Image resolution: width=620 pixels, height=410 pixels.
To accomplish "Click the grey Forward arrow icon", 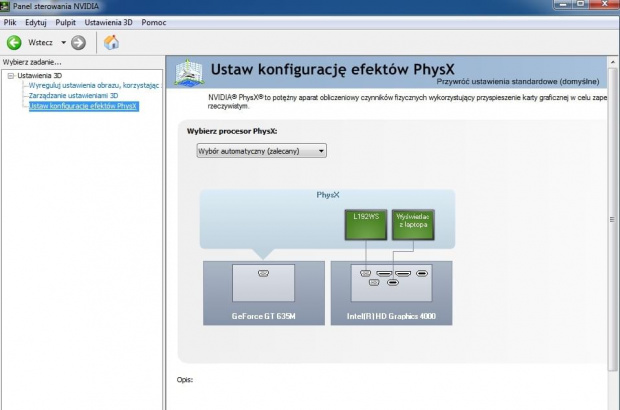I will [78, 42].
